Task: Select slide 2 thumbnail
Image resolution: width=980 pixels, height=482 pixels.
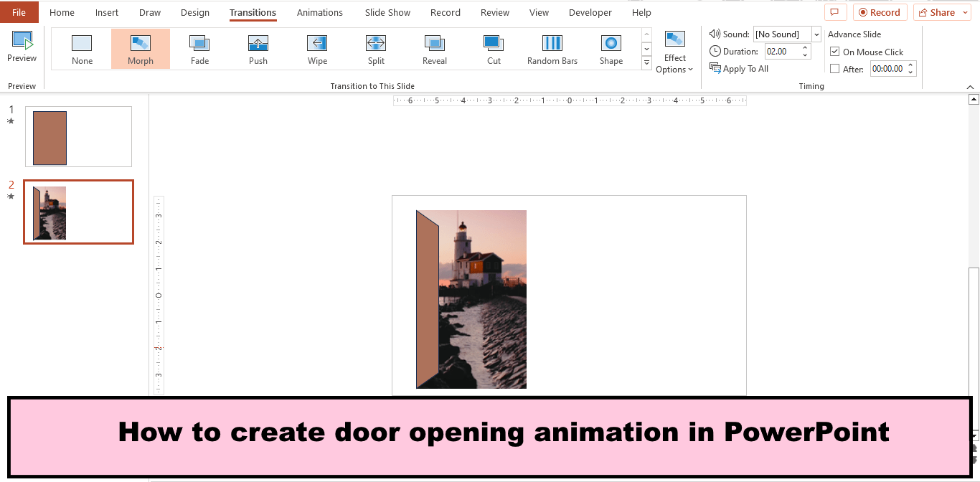Action: 78,212
